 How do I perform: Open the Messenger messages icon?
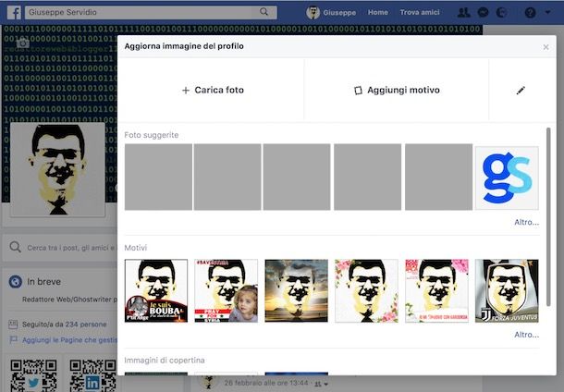pos(483,13)
